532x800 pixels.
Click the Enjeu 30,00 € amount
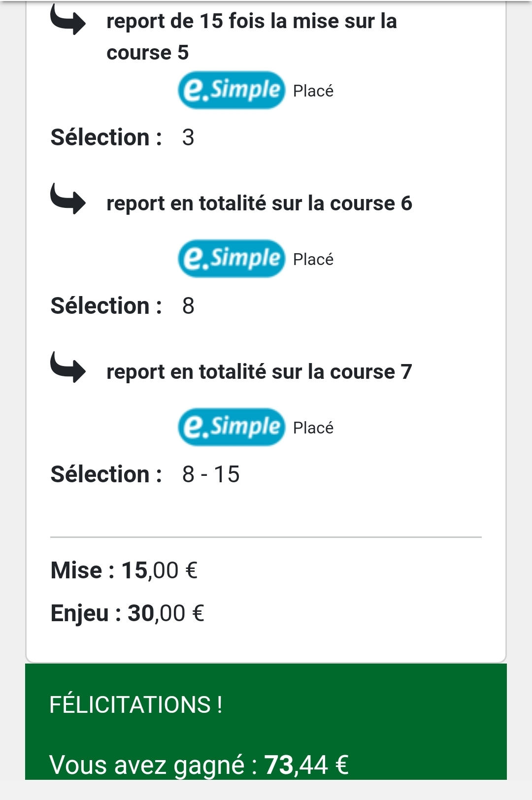pyautogui.click(x=166, y=613)
